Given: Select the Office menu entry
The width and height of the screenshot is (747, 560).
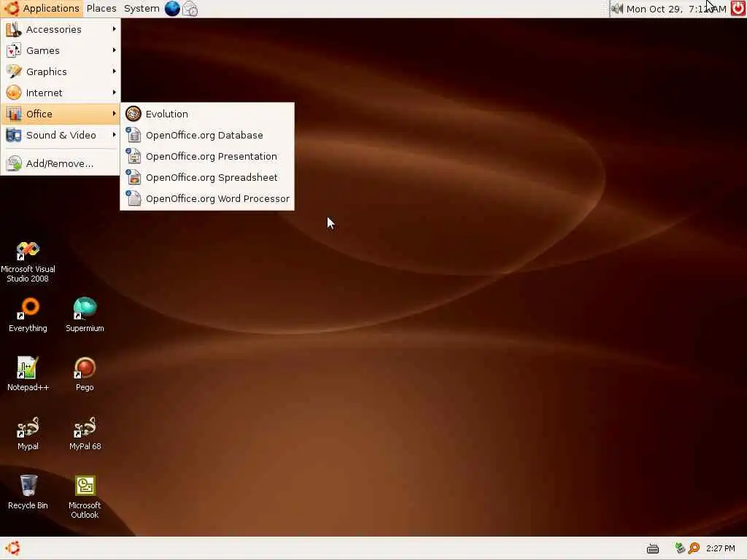Looking at the screenshot, I should (x=61, y=114).
